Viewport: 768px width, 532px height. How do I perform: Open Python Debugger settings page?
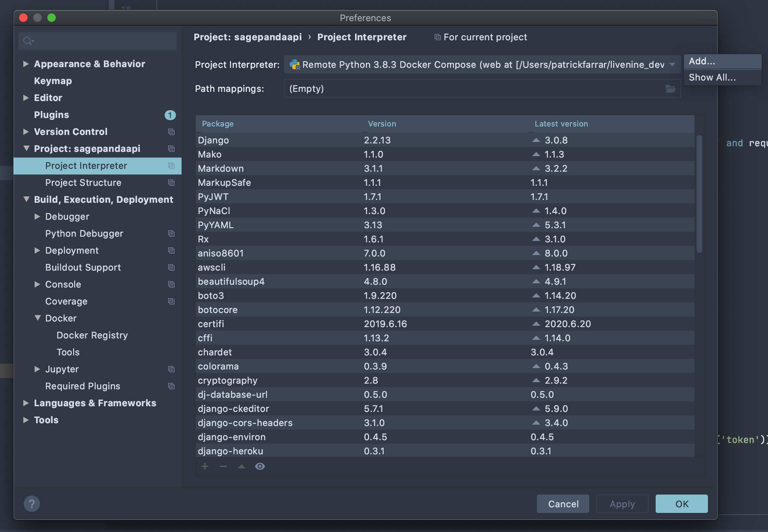tap(84, 234)
